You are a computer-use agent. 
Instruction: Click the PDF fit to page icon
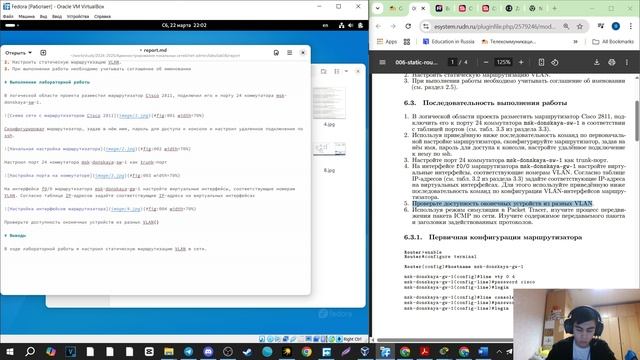coord(541,62)
